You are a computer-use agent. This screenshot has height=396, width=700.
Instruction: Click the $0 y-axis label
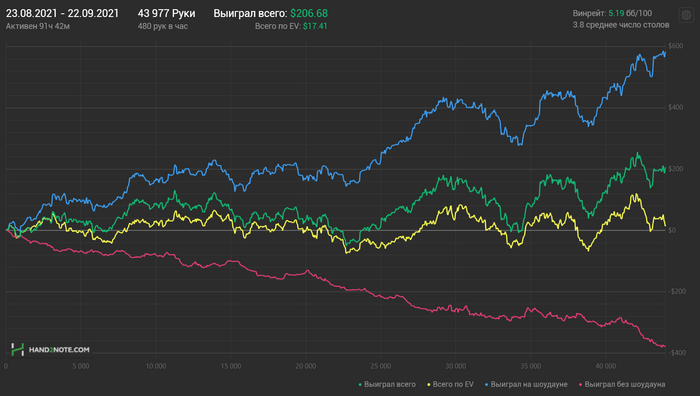(672, 230)
